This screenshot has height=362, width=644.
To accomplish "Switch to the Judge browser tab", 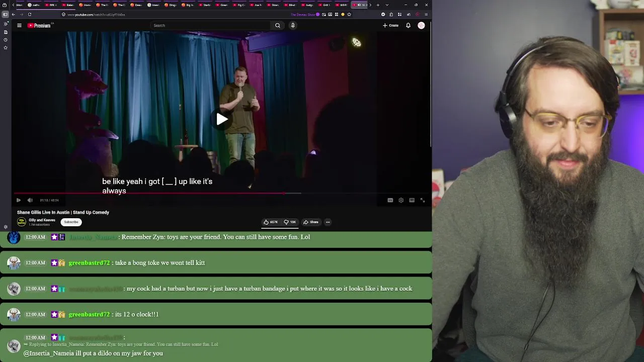I will click(307, 5).
